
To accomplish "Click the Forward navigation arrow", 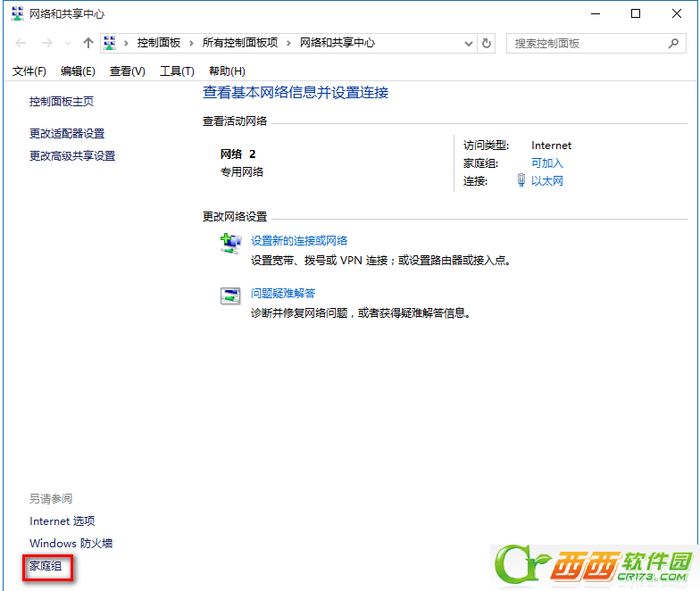I will pyautogui.click(x=46, y=43).
